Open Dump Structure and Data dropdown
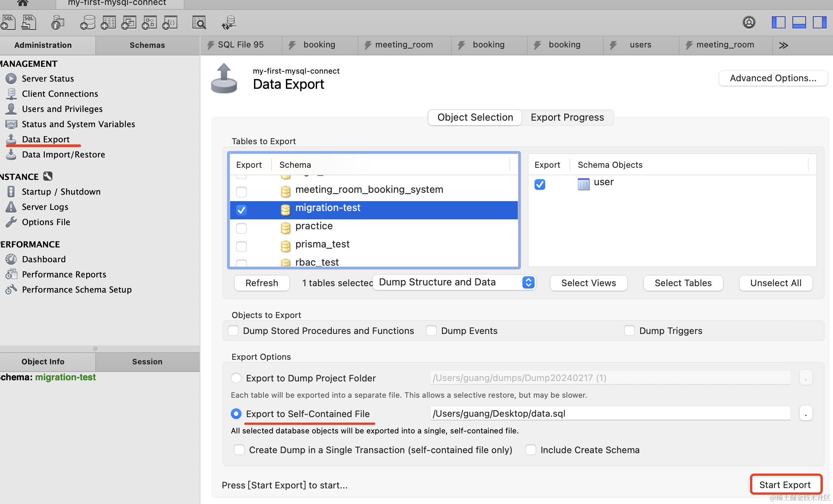Viewport: 833px width, 504px height. point(454,282)
